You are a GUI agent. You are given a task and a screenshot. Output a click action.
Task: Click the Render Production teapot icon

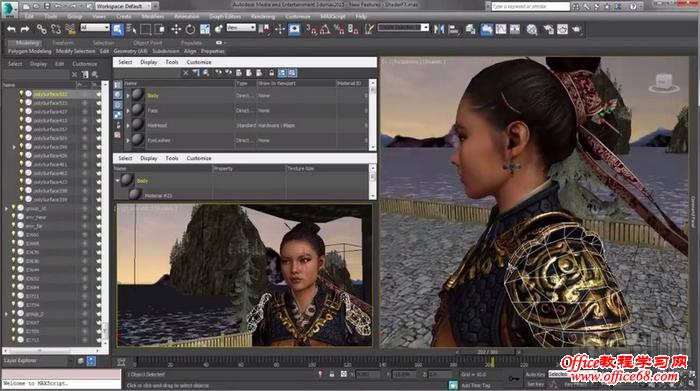point(576,29)
